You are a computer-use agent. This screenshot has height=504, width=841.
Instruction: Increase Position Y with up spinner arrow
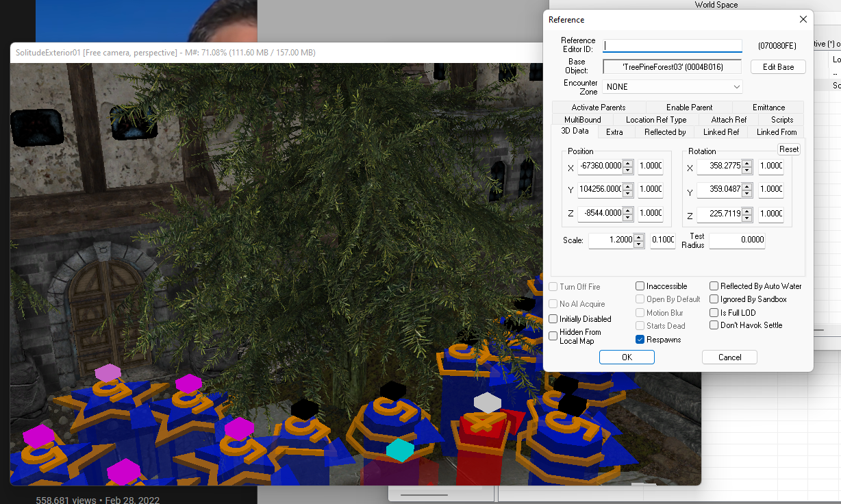pyautogui.click(x=628, y=186)
